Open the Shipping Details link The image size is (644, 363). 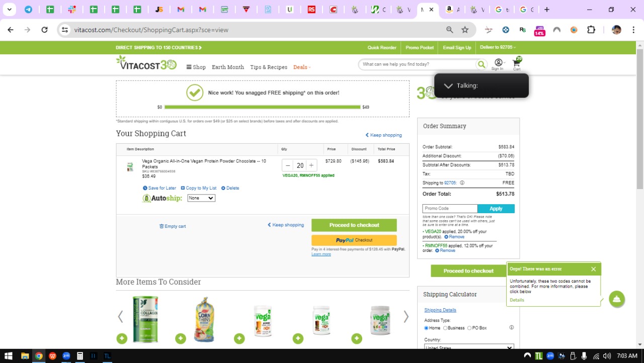440,310
